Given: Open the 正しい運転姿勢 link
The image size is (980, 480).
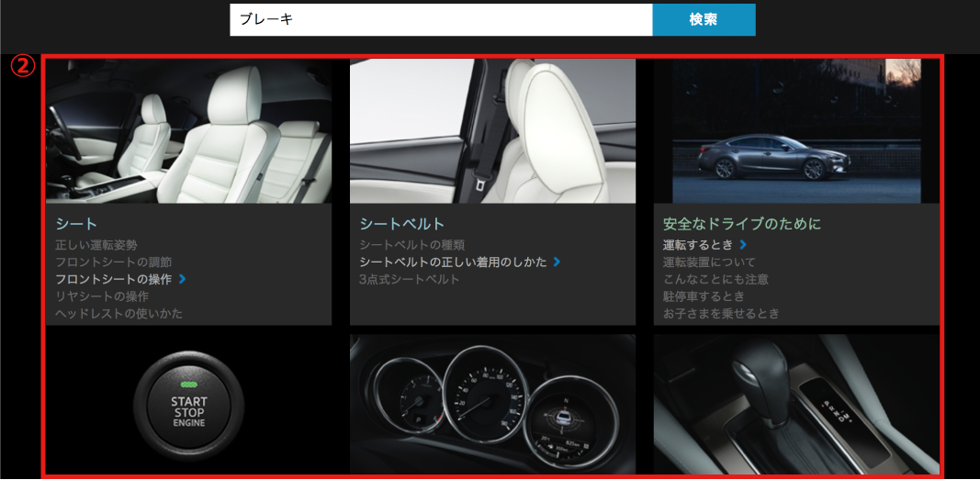Looking at the screenshot, I should click(96, 245).
